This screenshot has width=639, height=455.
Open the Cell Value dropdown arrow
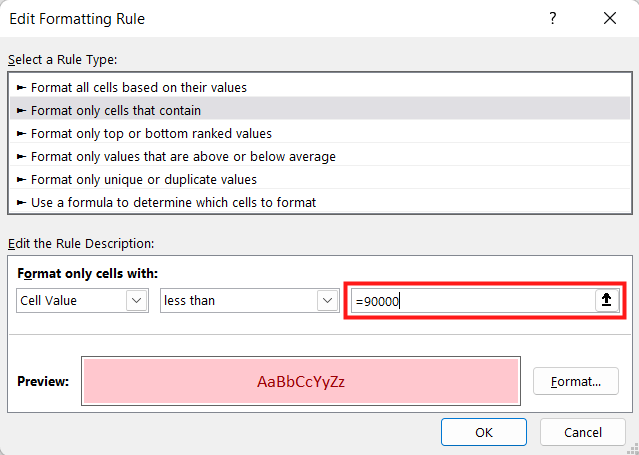coord(137,300)
